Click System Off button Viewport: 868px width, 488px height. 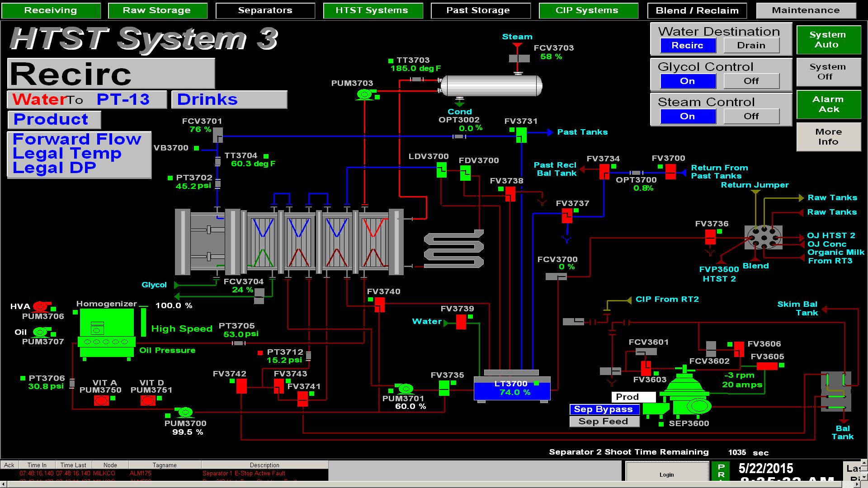click(x=828, y=72)
